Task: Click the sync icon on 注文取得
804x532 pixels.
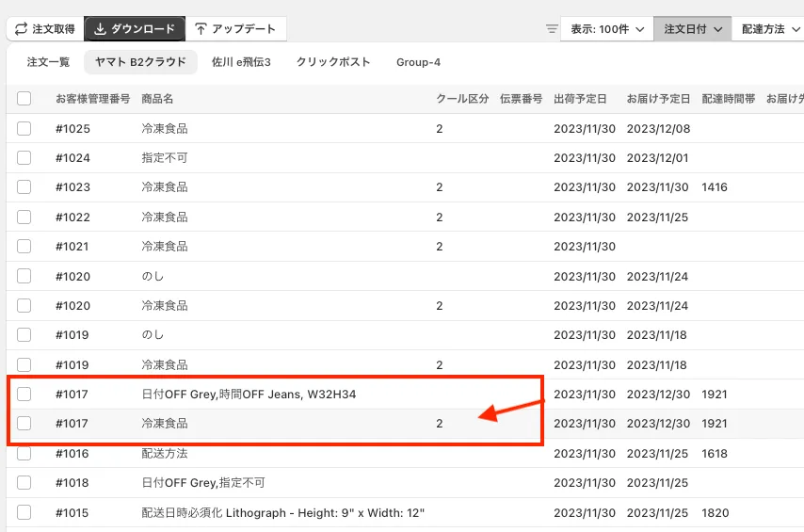Action: [x=21, y=29]
